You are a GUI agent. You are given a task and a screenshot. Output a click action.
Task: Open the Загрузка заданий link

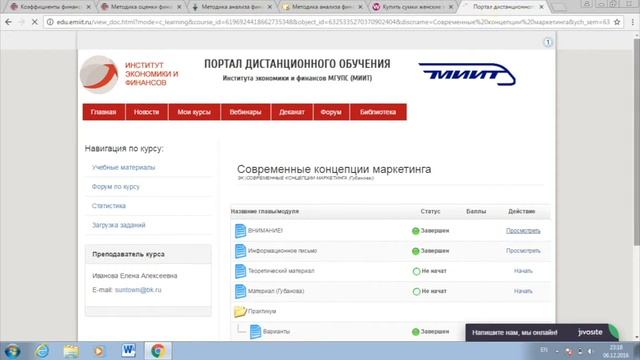tap(118, 225)
